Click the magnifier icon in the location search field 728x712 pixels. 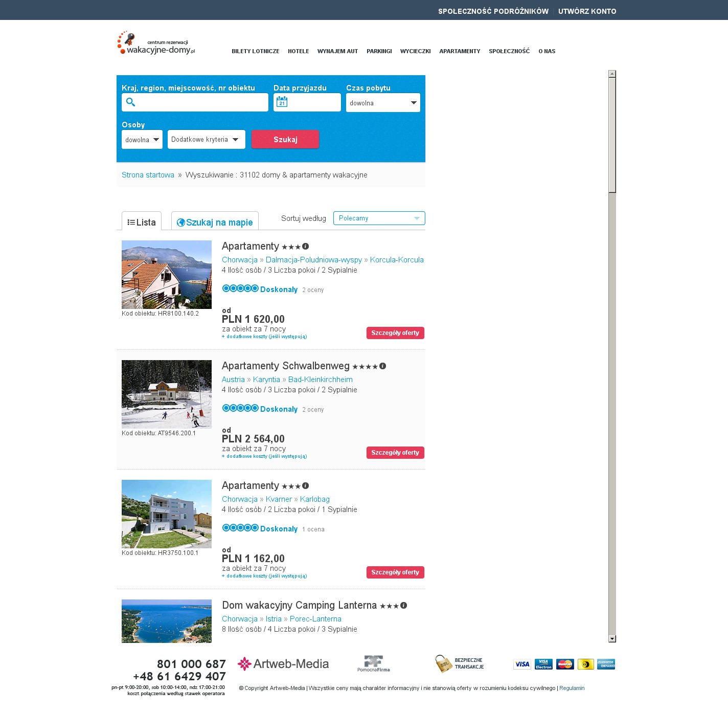131,102
